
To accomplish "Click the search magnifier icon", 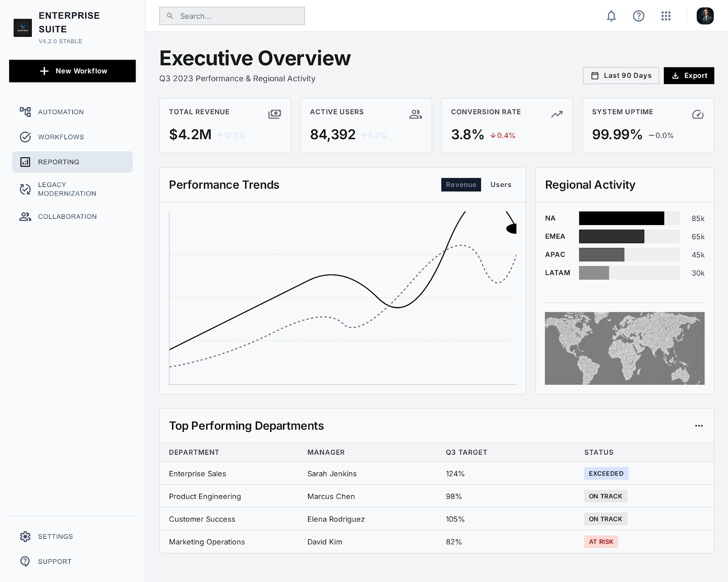I will coord(170,16).
